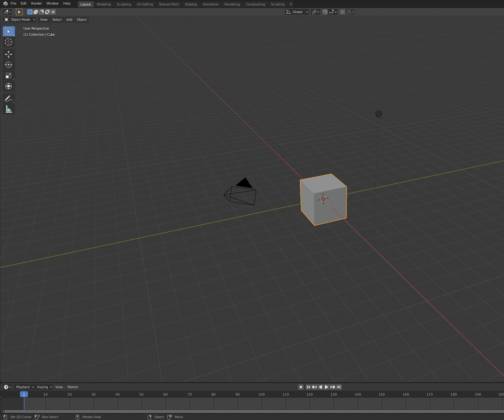
Task: Select the Measure tool
Action: [9, 109]
